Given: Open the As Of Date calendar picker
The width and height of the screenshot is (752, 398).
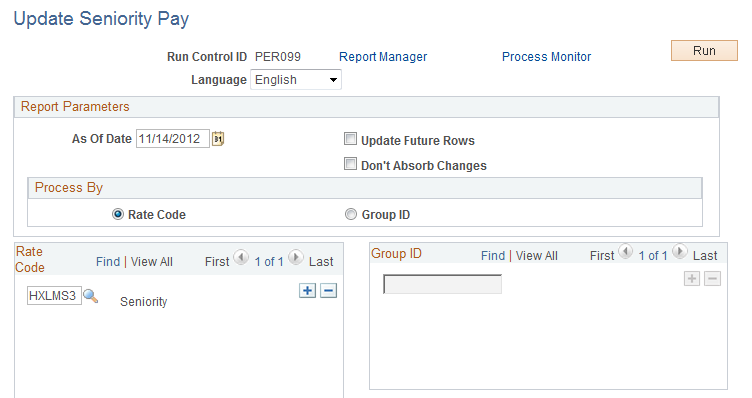Looking at the screenshot, I should pyautogui.click(x=218, y=139).
